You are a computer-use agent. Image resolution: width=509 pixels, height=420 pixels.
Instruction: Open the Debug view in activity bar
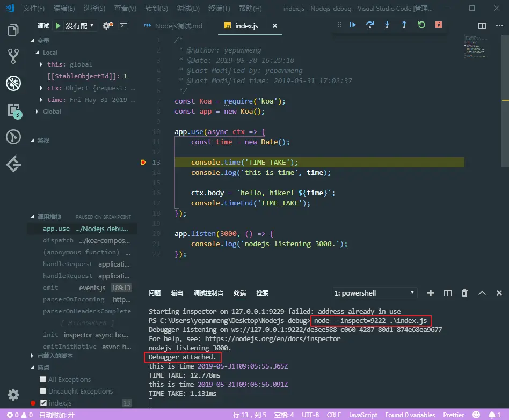pyautogui.click(x=13, y=83)
